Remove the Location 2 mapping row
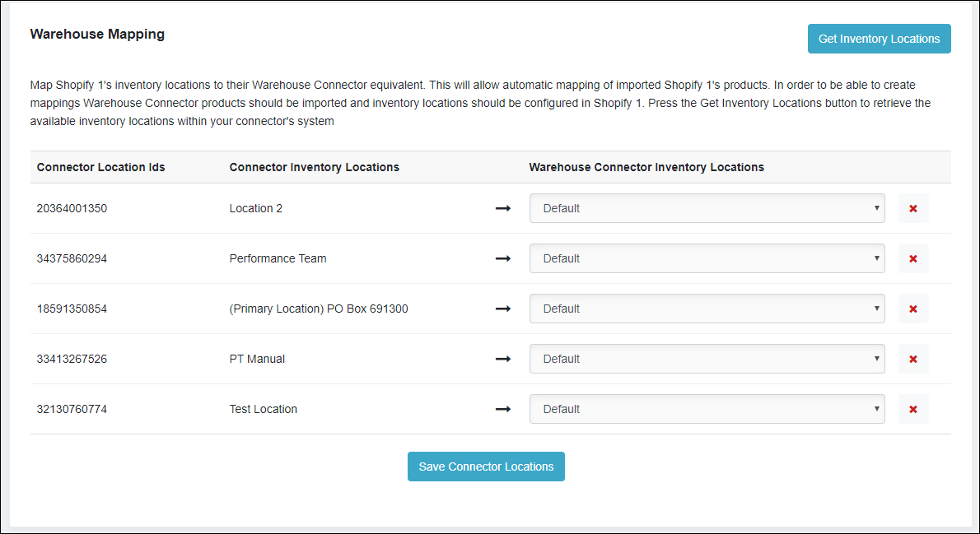The height and width of the screenshot is (534, 980). (912, 209)
